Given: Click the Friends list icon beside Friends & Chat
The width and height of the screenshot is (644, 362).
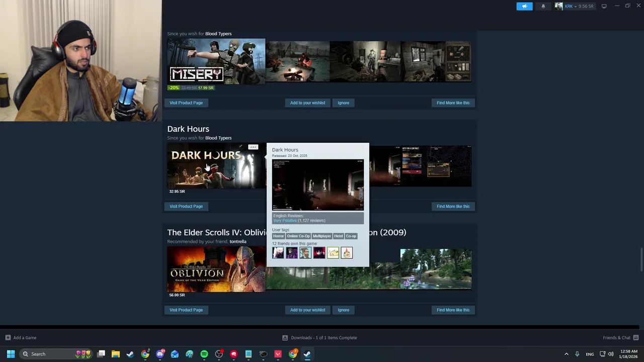Looking at the screenshot, I should tap(636, 338).
